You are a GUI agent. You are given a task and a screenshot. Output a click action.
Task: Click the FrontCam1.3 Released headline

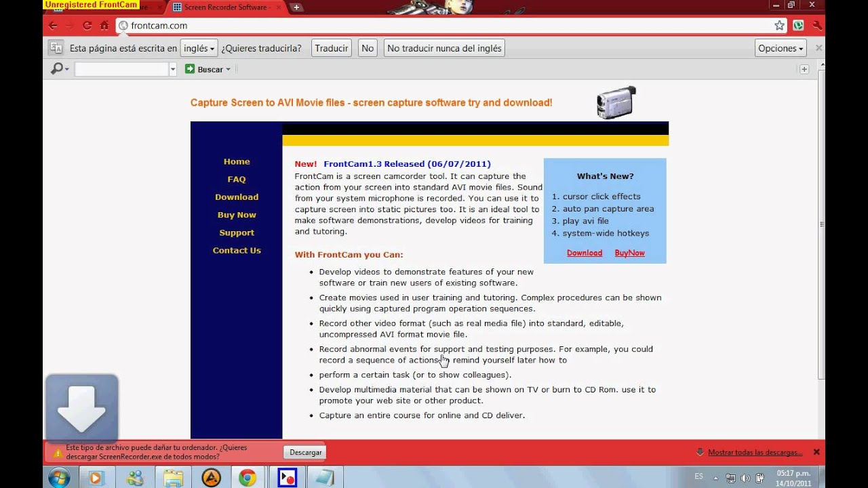click(407, 164)
